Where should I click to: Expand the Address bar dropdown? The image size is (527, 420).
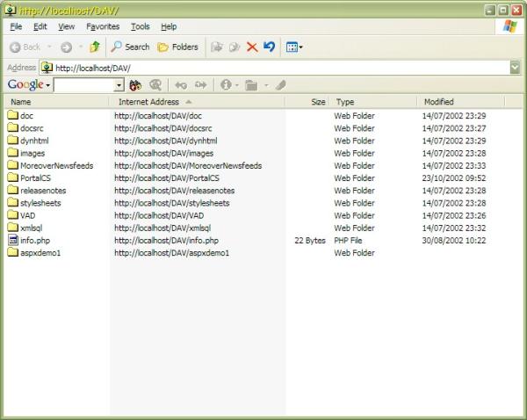point(515,68)
